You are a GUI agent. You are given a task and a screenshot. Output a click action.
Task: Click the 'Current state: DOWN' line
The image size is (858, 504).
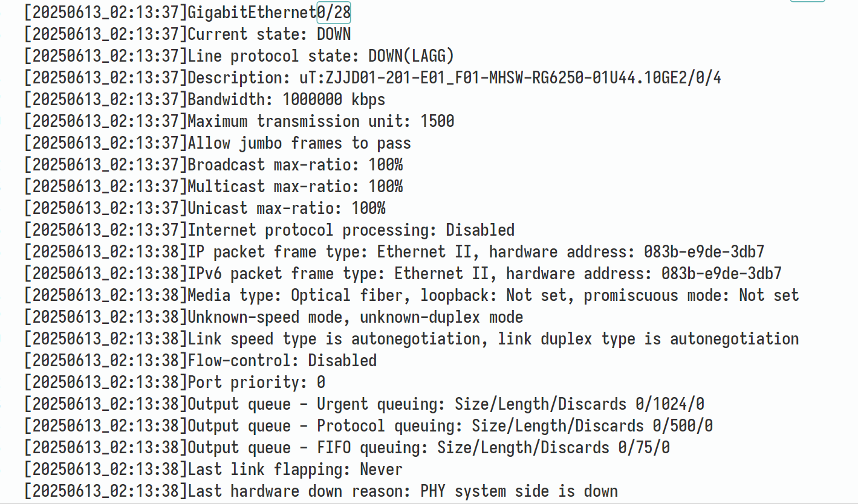(269, 34)
